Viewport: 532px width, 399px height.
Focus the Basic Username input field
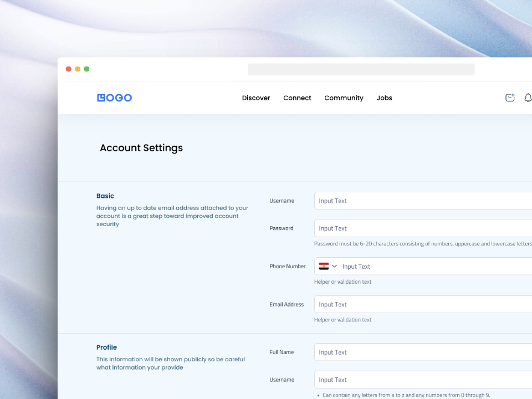pyautogui.click(x=423, y=201)
